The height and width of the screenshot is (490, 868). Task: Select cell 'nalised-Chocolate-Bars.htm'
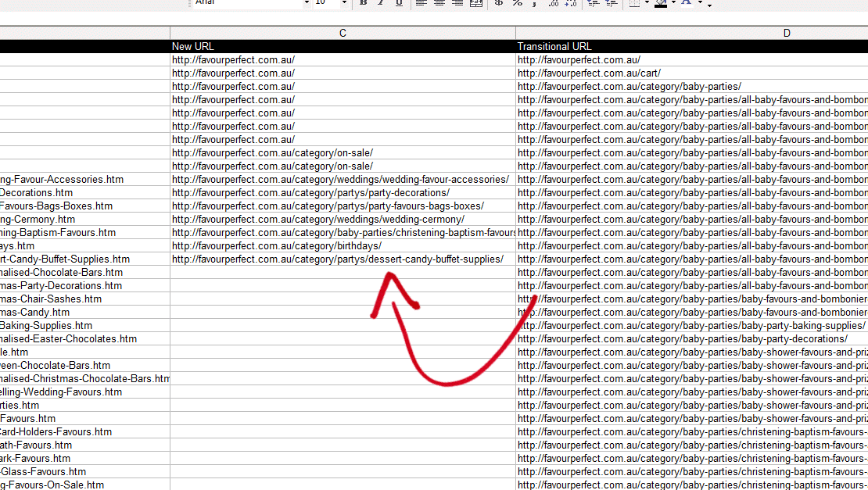(x=84, y=272)
